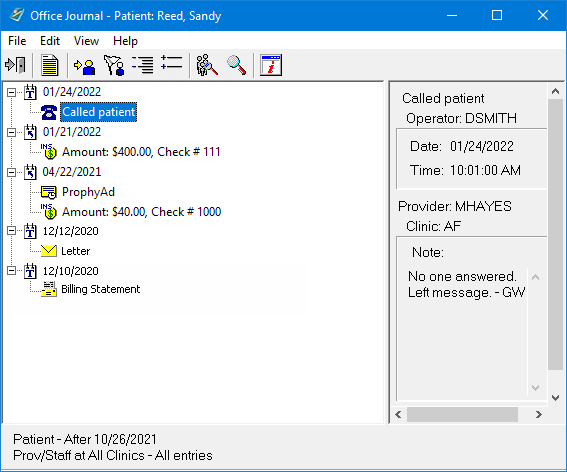
Task: Click the Select Patient toolbar icon
Action: (x=84, y=66)
